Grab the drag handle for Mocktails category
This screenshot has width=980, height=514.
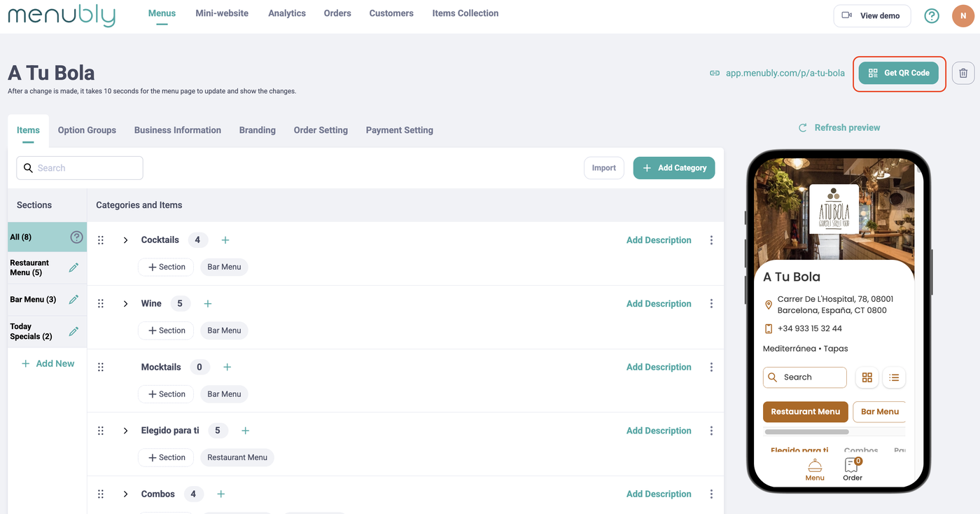(101, 367)
